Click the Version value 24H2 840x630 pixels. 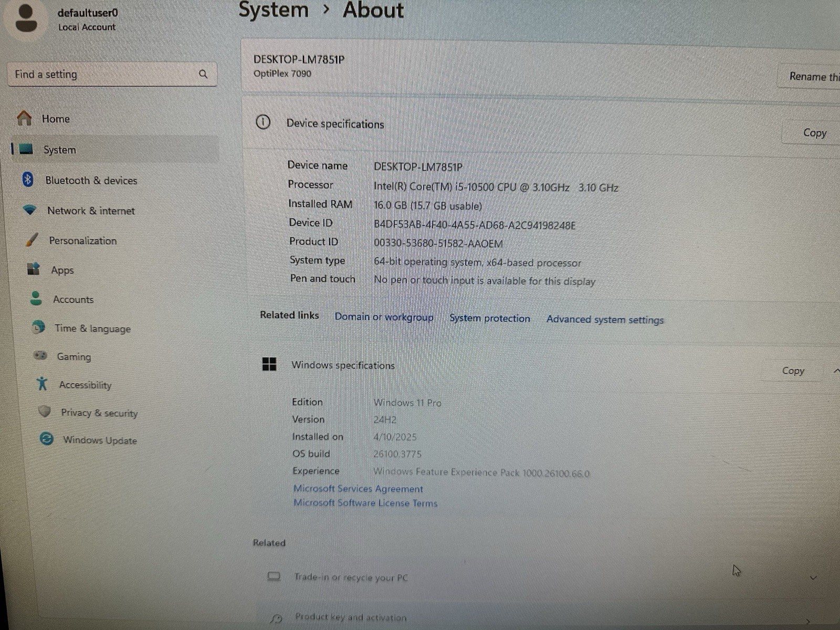tap(385, 420)
